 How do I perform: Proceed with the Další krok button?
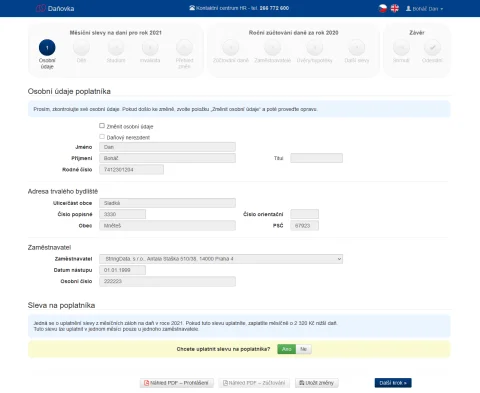coord(393,383)
